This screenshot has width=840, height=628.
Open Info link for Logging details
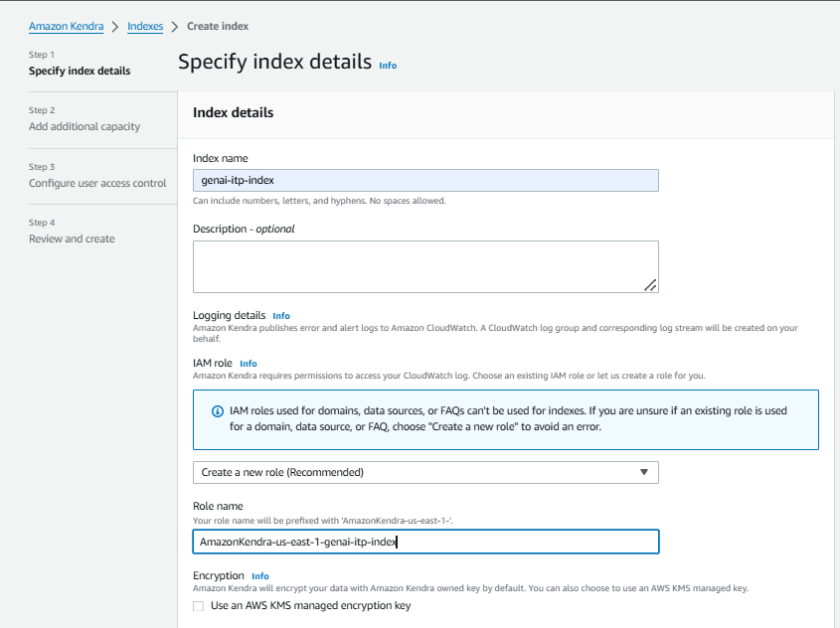click(x=281, y=316)
